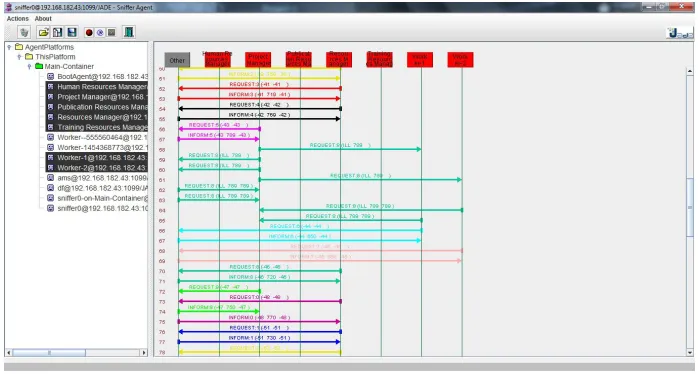Click the canvas vertical scrollbar thumb
698x374 pixels.
coord(690,208)
